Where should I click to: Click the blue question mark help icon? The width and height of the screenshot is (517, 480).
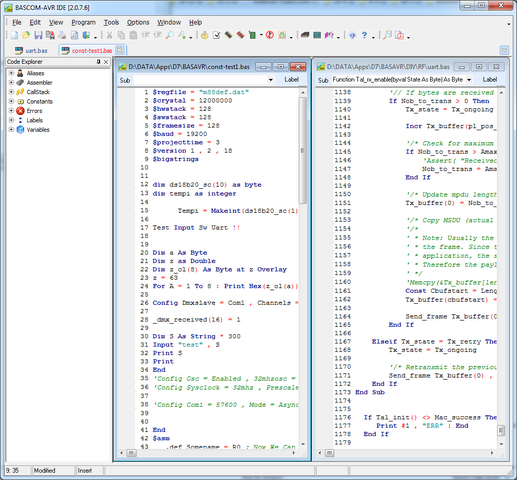364,35
